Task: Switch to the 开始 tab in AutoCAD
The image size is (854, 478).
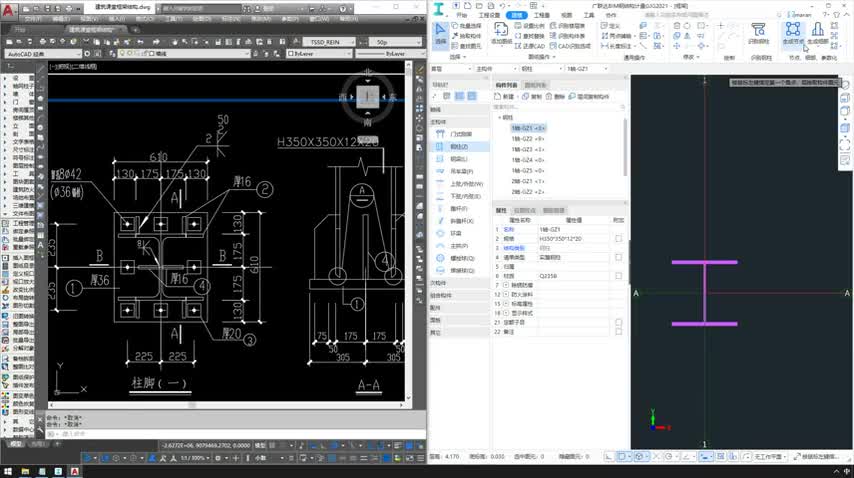Action: pos(21,29)
